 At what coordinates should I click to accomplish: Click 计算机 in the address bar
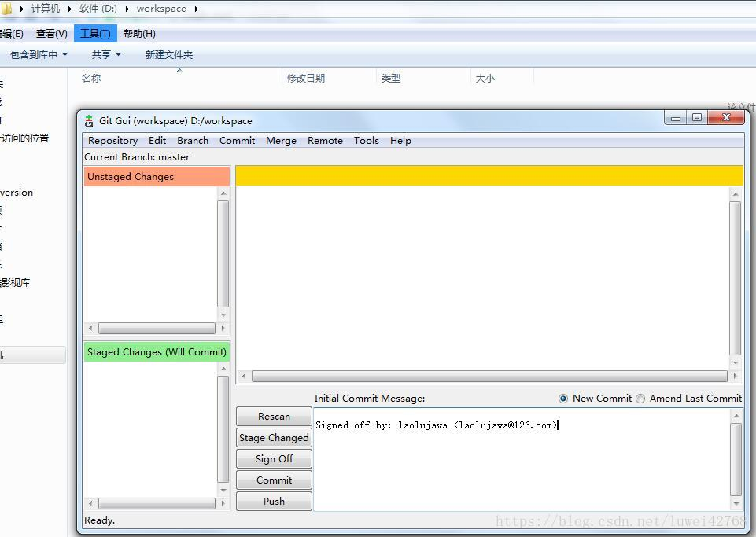point(46,9)
